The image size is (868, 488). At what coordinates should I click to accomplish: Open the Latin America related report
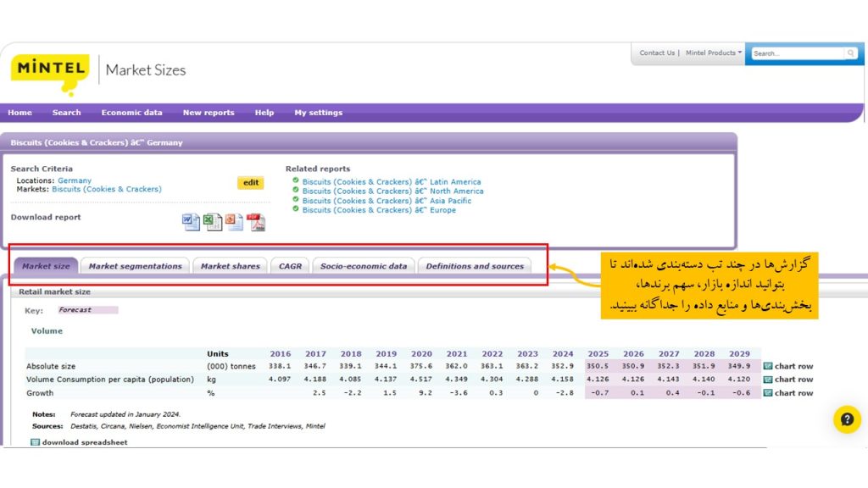click(x=392, y=181)
